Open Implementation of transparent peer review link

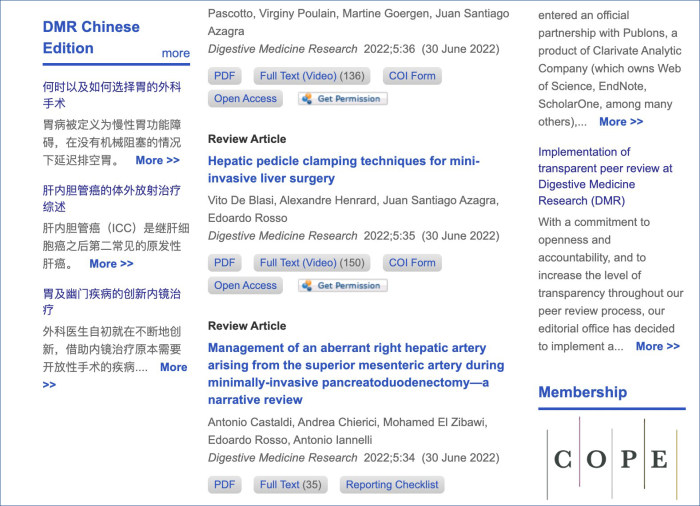click(x=605, y=176)
